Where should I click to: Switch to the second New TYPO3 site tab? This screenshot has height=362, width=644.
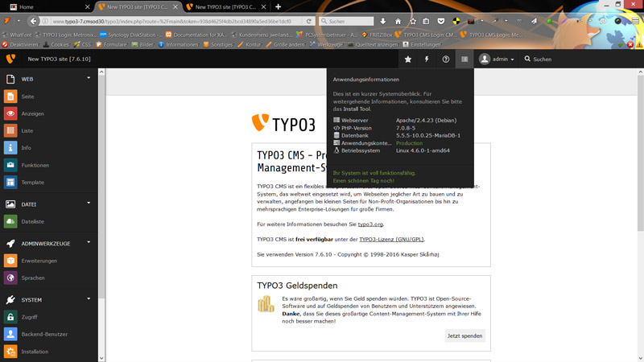pyautogui.click(x=225, y=6)
